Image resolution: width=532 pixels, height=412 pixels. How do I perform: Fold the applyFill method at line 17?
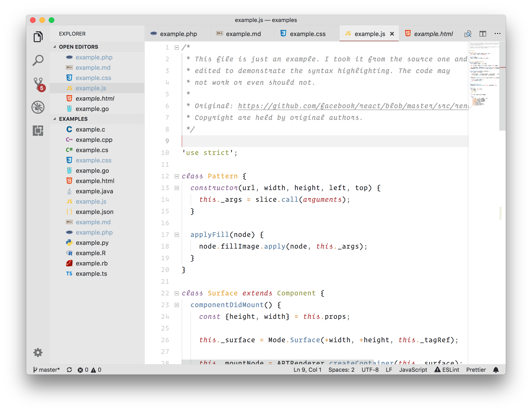pyautogui.click(x=177, y=235)
